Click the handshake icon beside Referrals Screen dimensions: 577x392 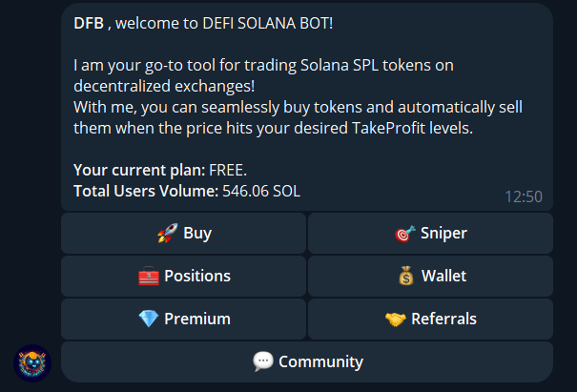point(396,319)
